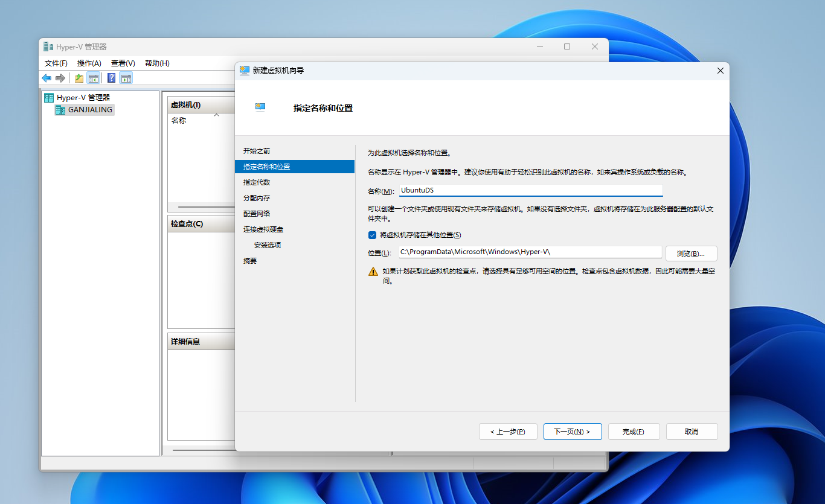The height and width of the screenshot is (504, 825).
Task: Click the 名称 column header sort arrow
Action: 216,115
